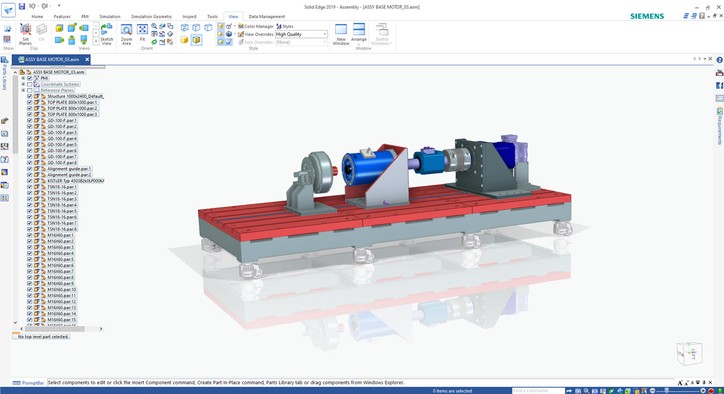724x394 pixels.
Task: Switch to the Inspect tab
Action: (x=189, y=17)
